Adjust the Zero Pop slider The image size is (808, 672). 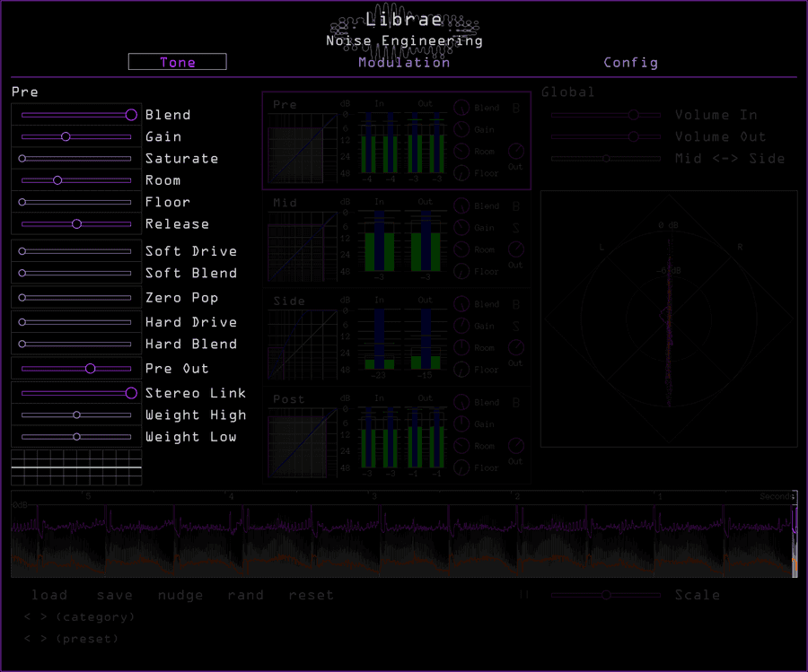tap(76, 298)
